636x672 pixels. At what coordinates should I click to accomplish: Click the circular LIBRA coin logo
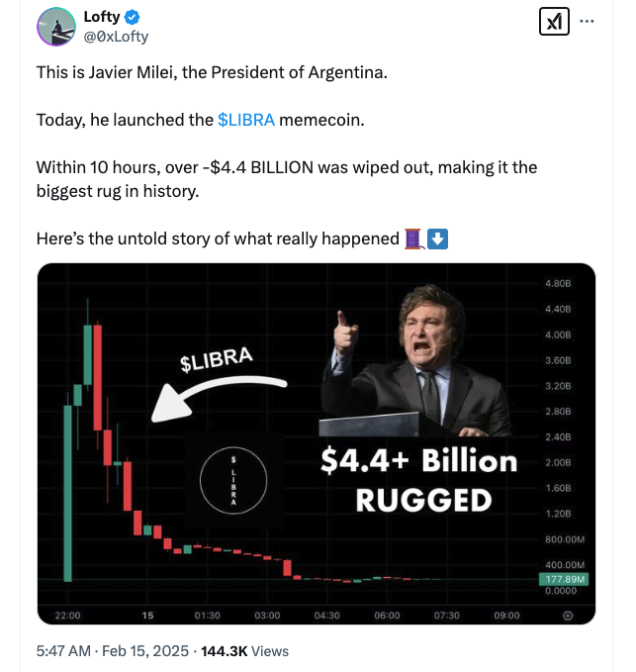(233, 479)
